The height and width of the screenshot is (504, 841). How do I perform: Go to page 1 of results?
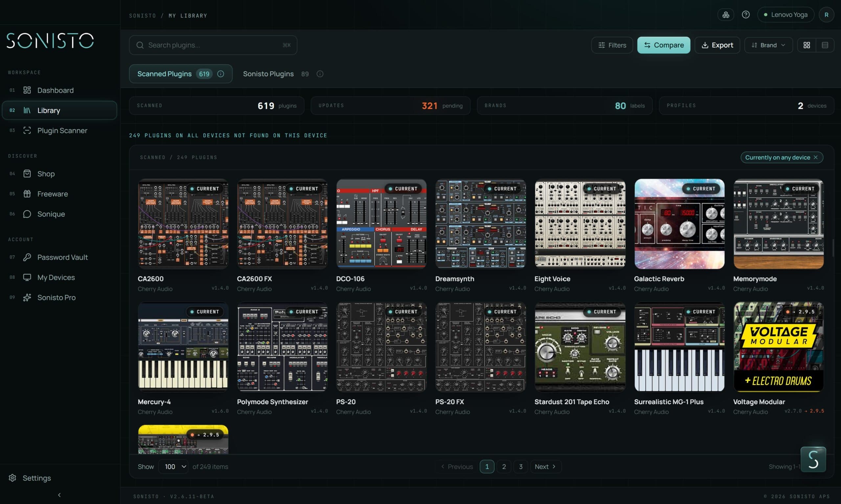click(x=487, y=467)
